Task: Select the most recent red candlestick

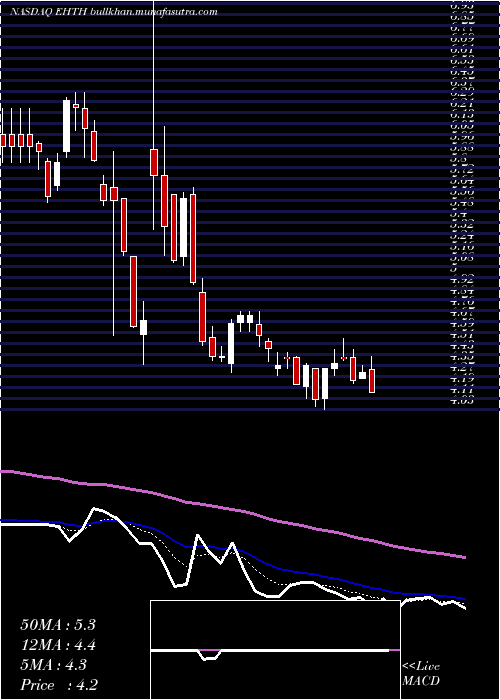Action: tap(371, 381)
